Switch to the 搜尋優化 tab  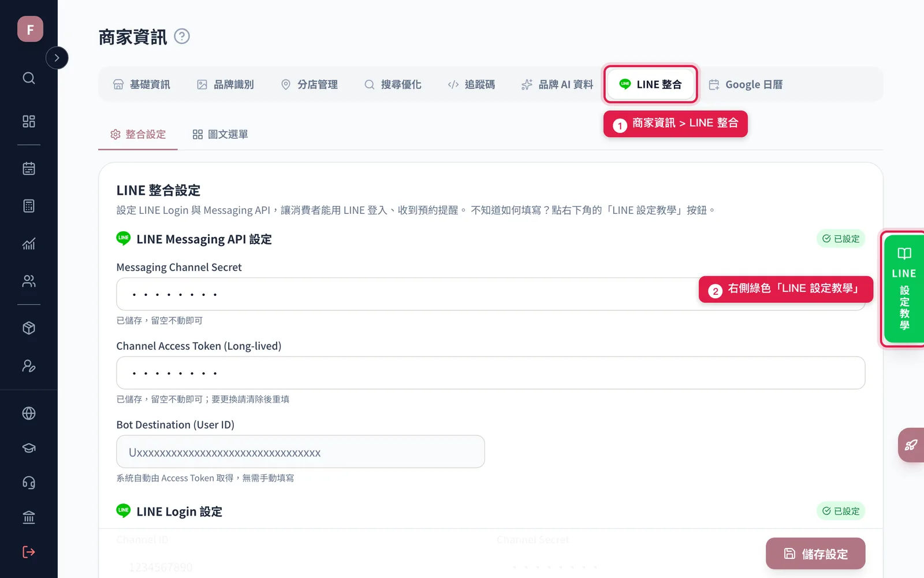393,84
